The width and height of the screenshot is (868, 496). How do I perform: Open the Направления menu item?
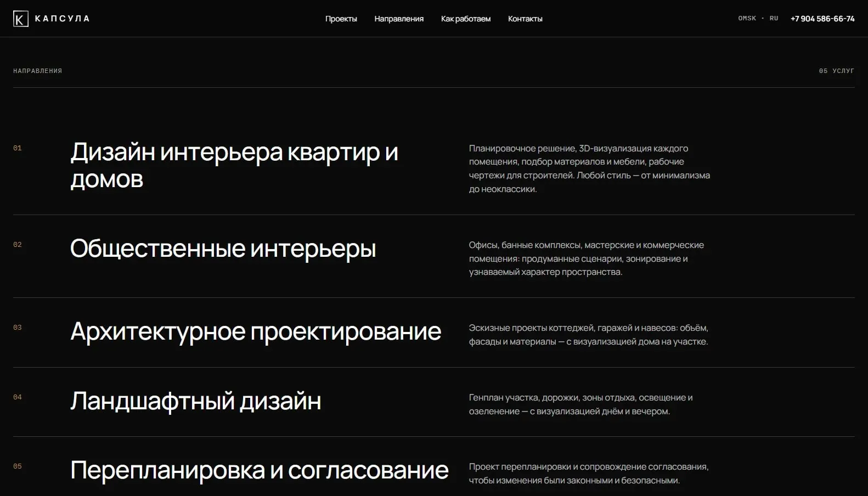coord(399,19)
